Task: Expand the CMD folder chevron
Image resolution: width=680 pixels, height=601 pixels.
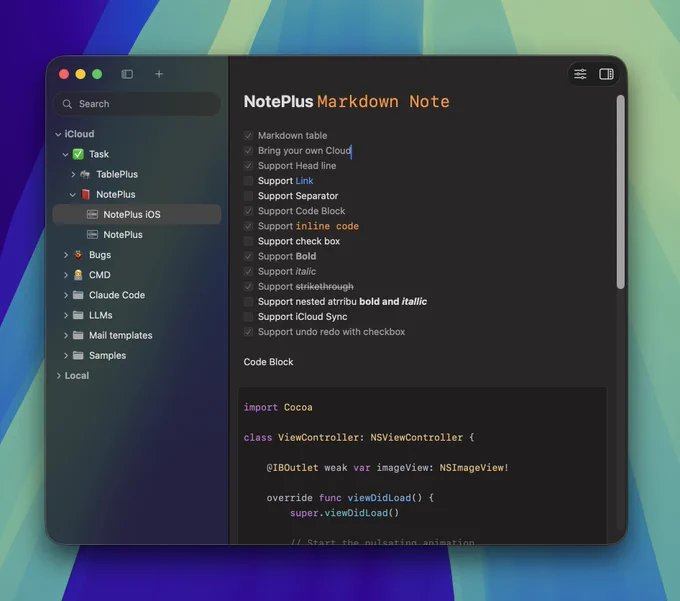Action: tap(65, 275)
